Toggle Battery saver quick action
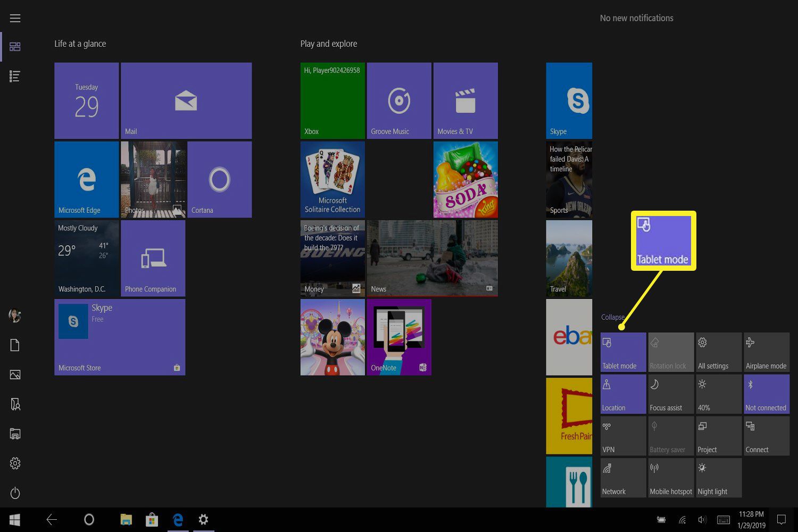Screen dimensions: 798x532 [671, 436]
